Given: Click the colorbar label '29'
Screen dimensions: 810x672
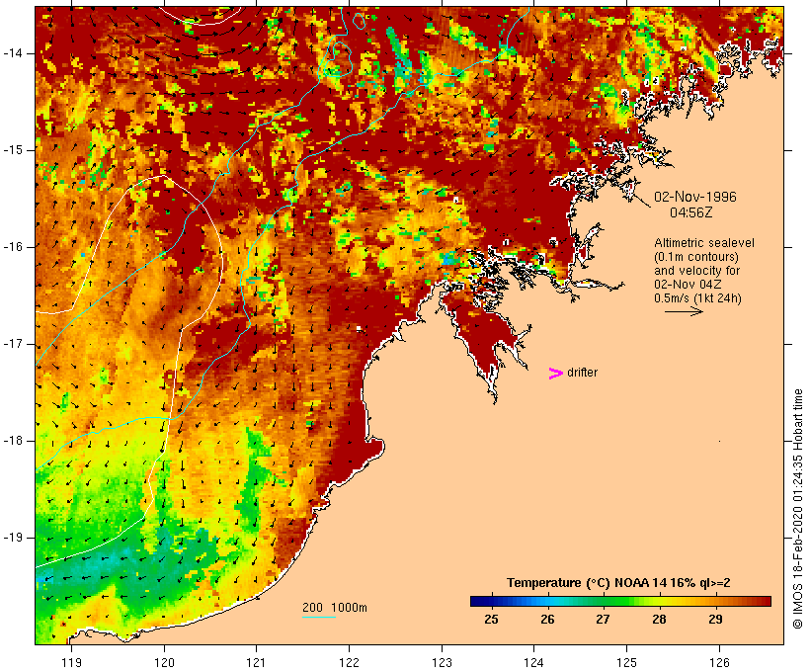Looking at the screenshot, I should coord(715,619).
